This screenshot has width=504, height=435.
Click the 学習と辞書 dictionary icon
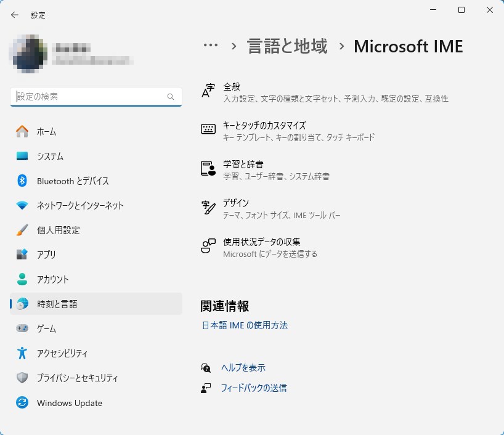point(208,169)
